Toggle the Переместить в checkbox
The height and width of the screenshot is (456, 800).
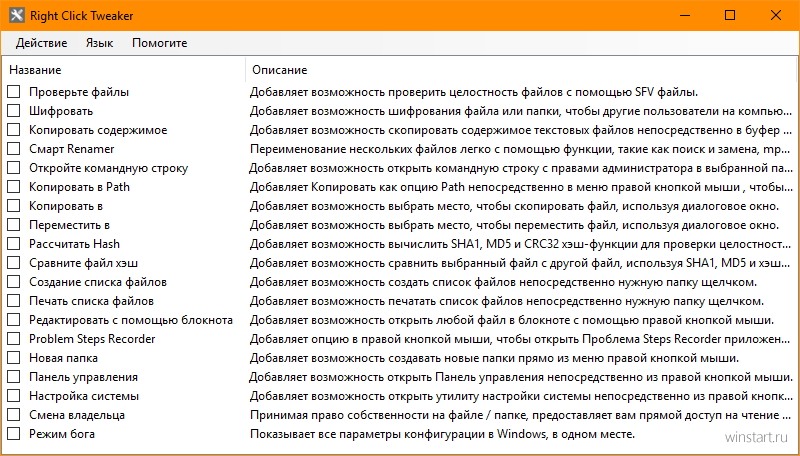click(x=14, y=225)
